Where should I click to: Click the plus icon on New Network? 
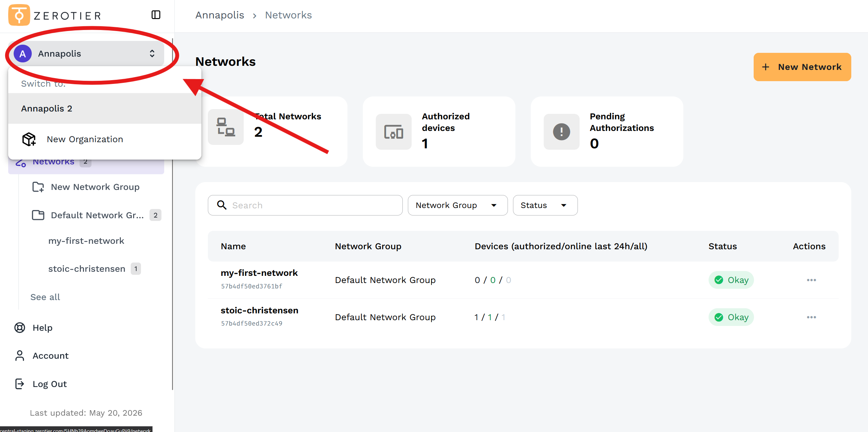click(766, 67)
